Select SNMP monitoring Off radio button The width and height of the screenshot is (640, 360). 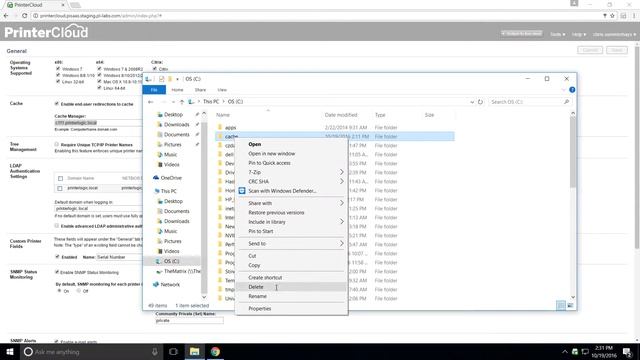(79, 291)
